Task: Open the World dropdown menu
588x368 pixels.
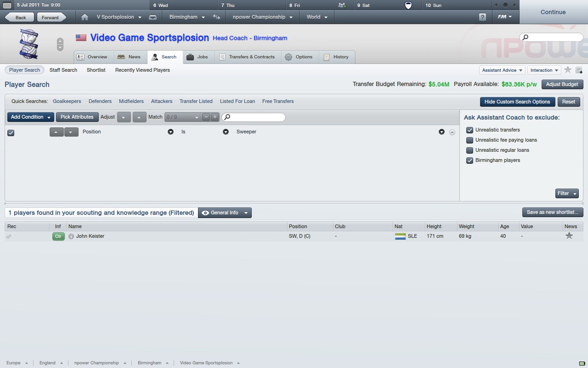Action: coord(317,17)
